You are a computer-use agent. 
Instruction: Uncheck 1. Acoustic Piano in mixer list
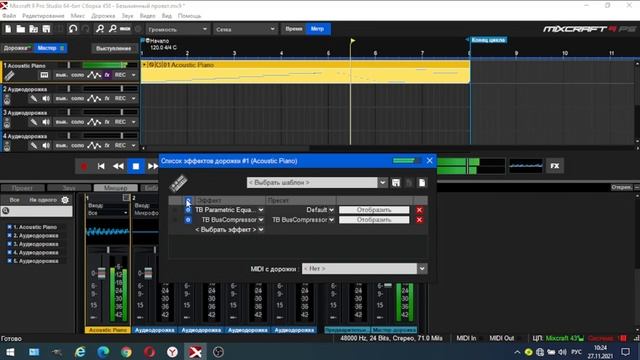point(9,227)
